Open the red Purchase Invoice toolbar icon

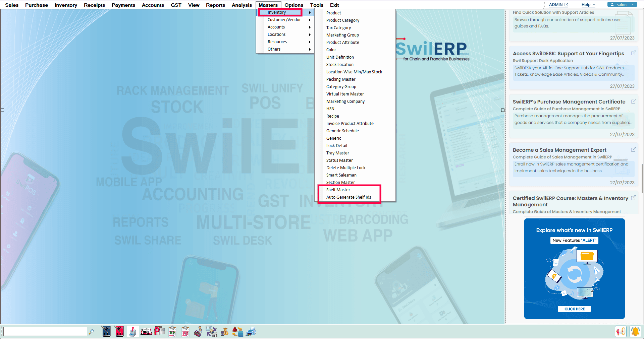pyautogui.click(x=119, y=331)
